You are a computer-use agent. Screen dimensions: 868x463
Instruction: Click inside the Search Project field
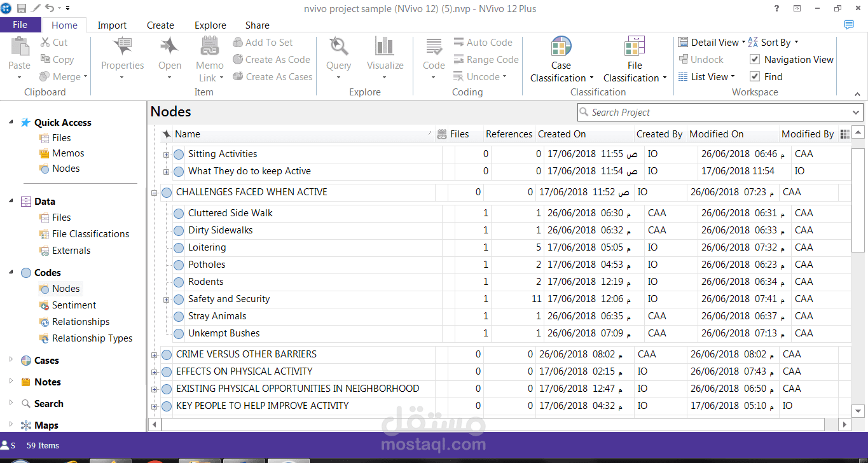tap(699, 112)
